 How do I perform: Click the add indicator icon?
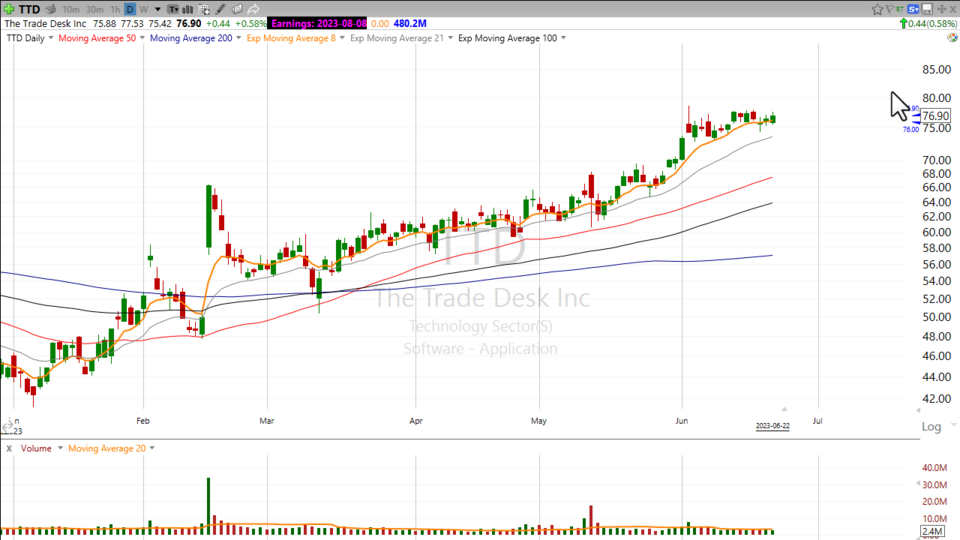click(204, 9)
